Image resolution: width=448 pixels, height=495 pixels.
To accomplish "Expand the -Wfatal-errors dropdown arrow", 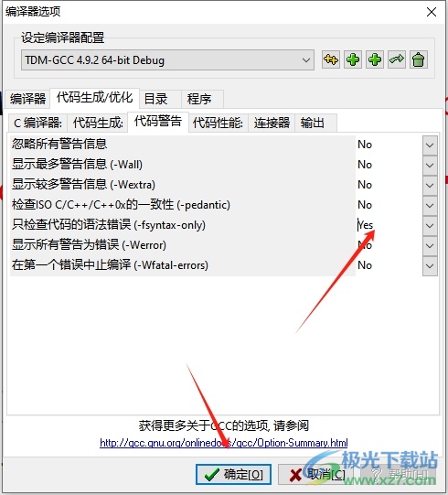I will pos(430,266).
